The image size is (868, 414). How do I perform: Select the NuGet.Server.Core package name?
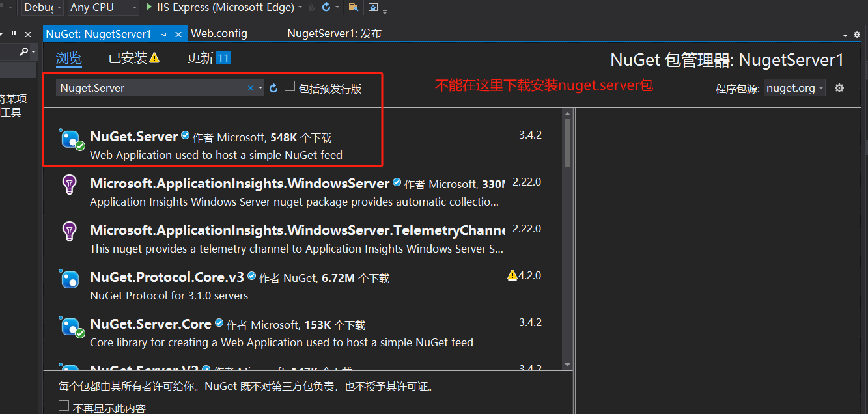tap(150, 324)
